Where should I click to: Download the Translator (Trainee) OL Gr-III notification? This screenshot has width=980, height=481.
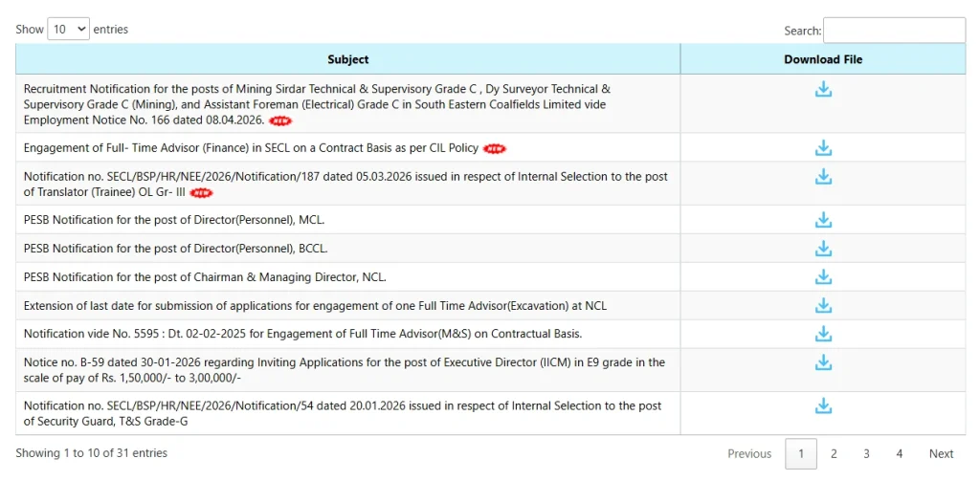tap(823, 177)
